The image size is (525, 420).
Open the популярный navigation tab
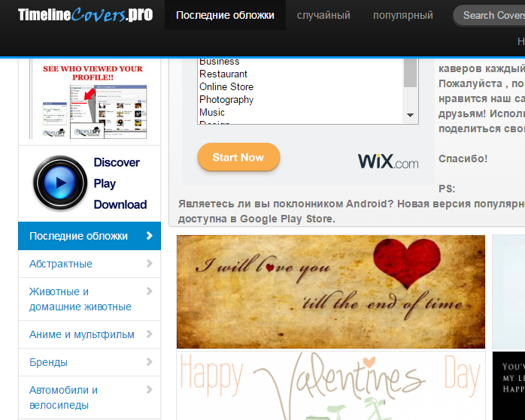pyautogui.click(x=403, y=15)
